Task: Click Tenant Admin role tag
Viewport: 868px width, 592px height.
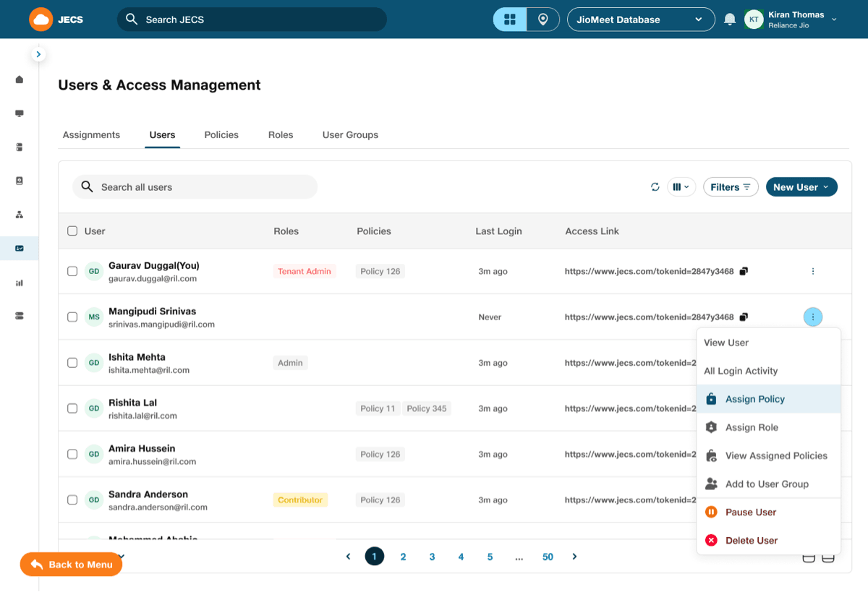Action: 305,272
